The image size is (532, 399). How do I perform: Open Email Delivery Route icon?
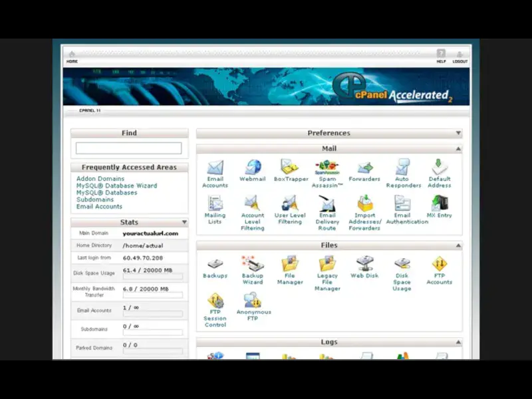pos(327,203)
